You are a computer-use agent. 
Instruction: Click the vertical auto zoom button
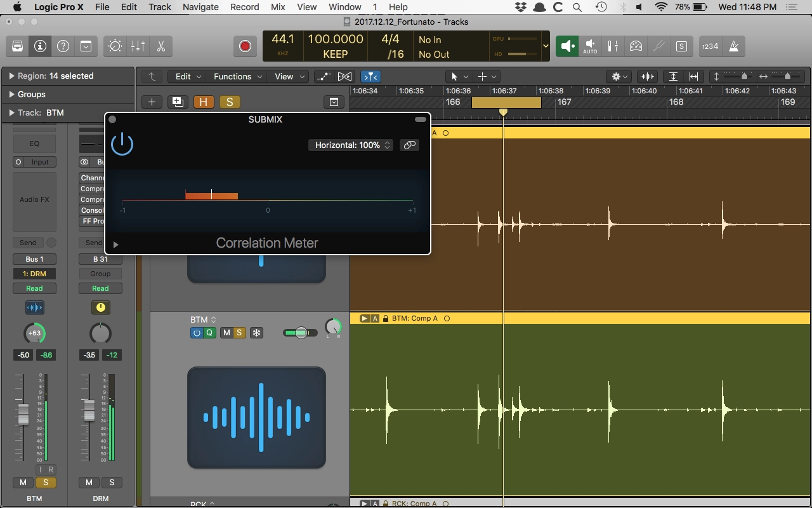coord(673,76)
